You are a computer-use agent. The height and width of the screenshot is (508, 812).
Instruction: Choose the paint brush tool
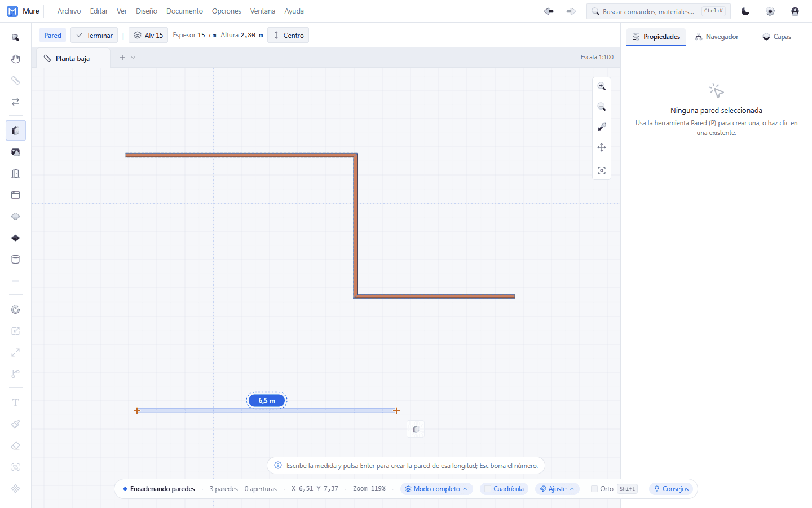pyautogui.click(x=15, y=424)
